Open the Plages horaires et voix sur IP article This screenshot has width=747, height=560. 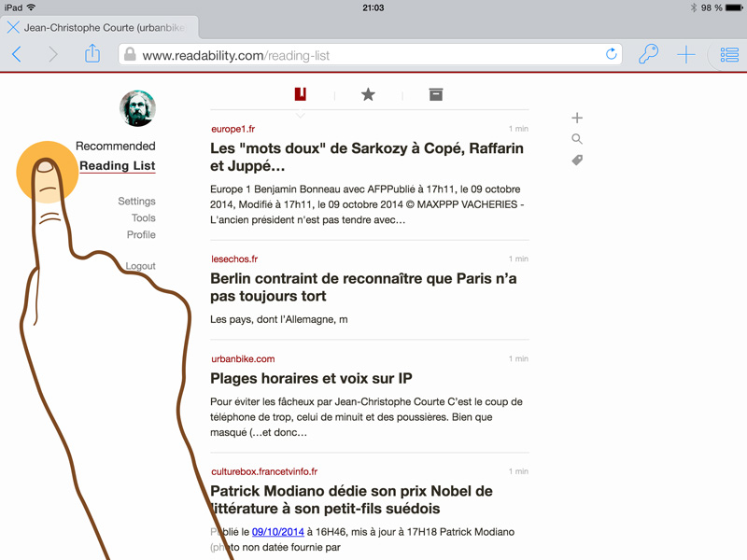(311, 378)
